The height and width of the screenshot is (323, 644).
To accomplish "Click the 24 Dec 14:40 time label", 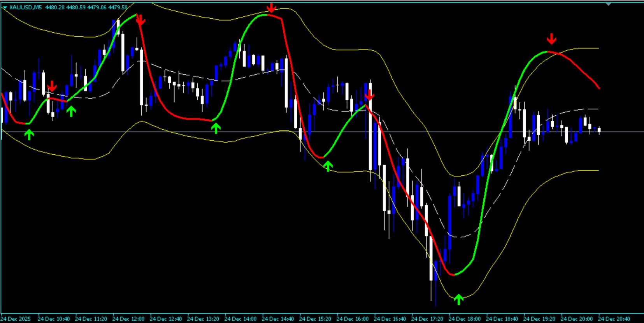I will click(x=278, y=319).
